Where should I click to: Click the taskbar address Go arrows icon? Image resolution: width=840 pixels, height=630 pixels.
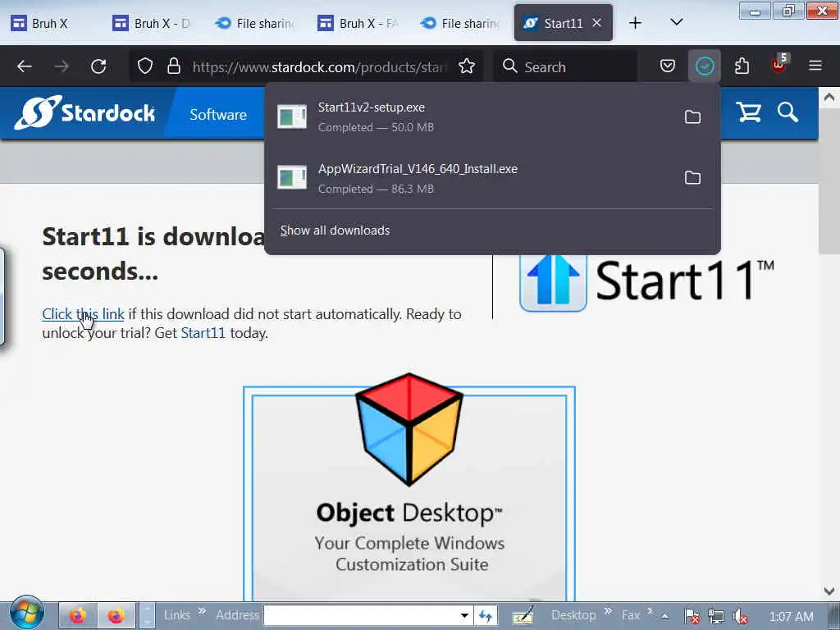[x=486, y=615]
